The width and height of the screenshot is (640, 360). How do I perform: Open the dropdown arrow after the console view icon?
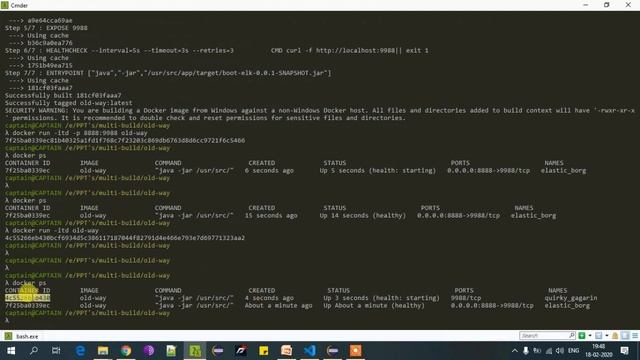607,336
